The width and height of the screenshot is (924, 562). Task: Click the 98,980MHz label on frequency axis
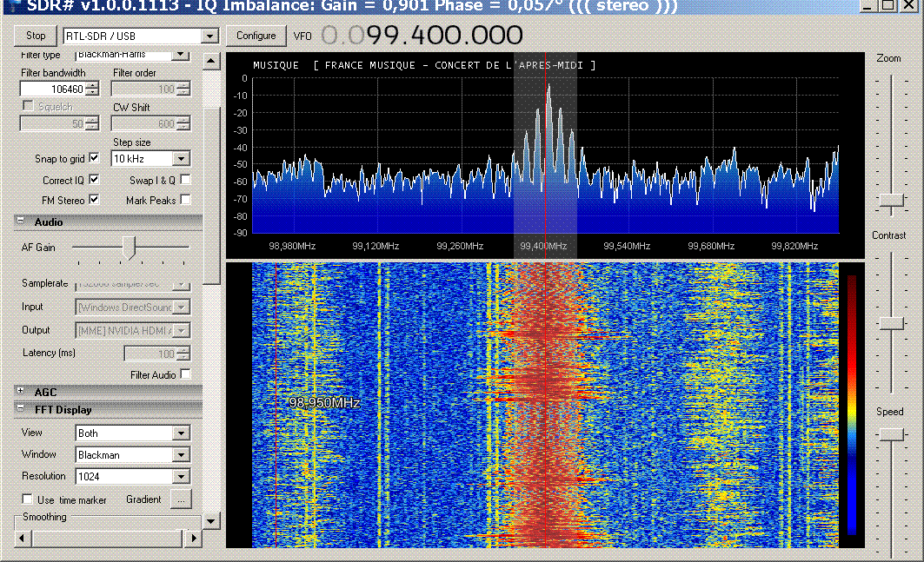tap(292, 246)
